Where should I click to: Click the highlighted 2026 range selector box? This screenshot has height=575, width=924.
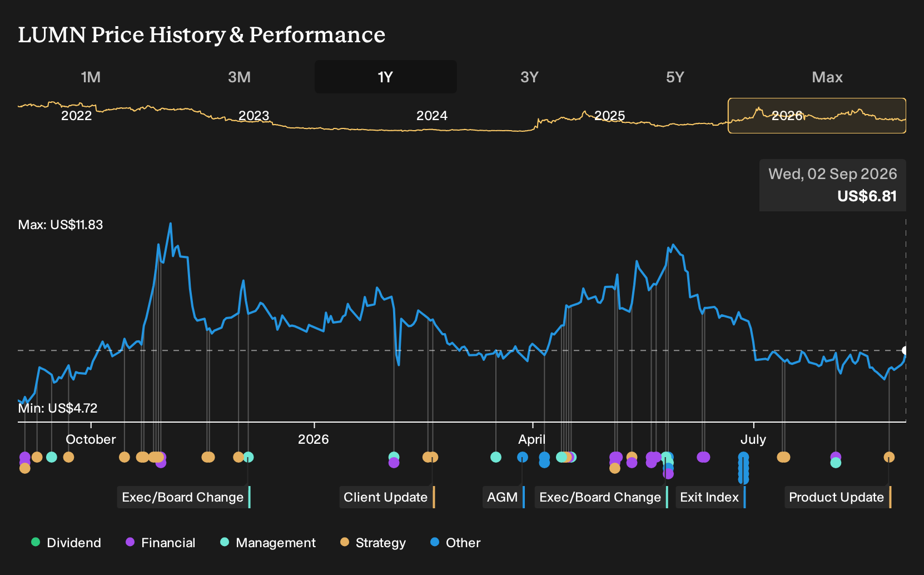(817, 116)
